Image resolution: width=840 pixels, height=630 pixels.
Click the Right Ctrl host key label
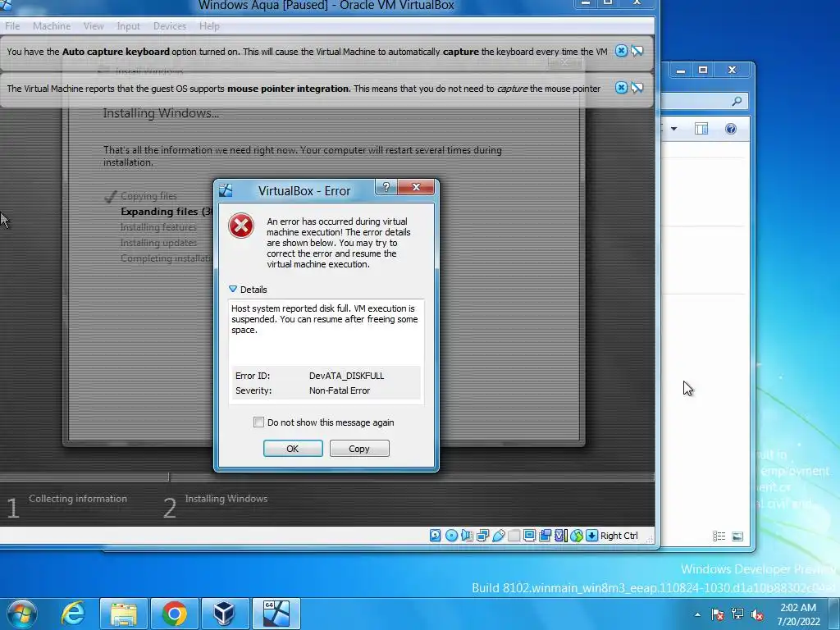pos(619,535)
